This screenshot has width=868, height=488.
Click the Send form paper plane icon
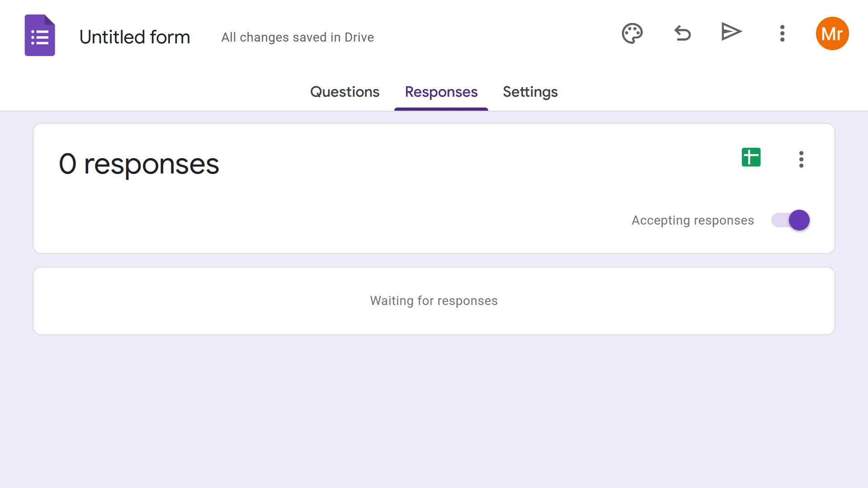731,32
